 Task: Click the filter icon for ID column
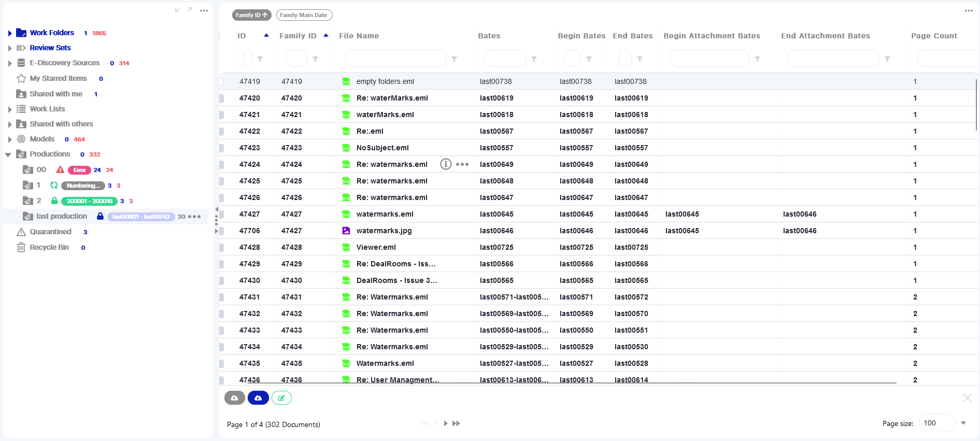260,59
